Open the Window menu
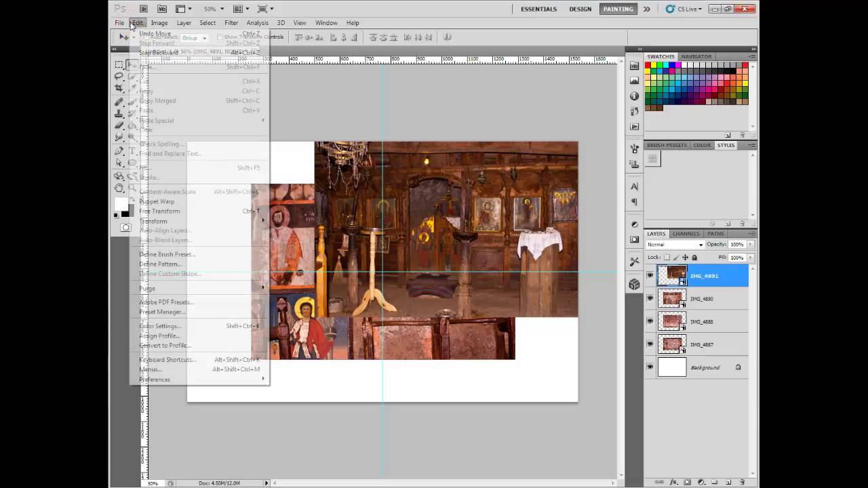Image resolution: width=868 pixels, height=488 pixels. click(x=326, y=22)
